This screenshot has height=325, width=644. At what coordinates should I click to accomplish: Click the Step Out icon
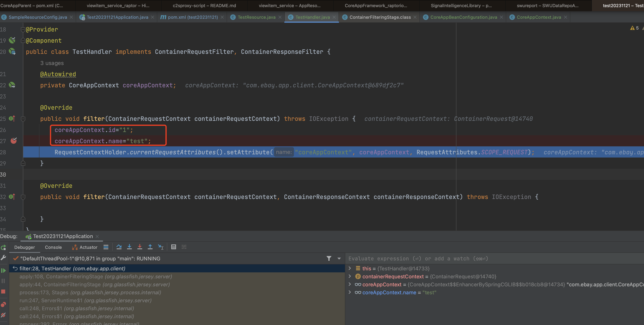[150, 247]
